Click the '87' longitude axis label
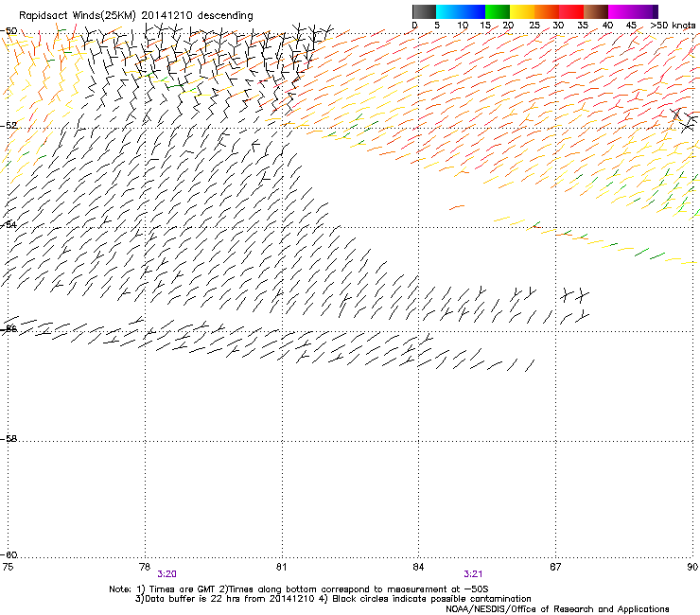This screenshot has width=700, height=615. tap(555, 567)
